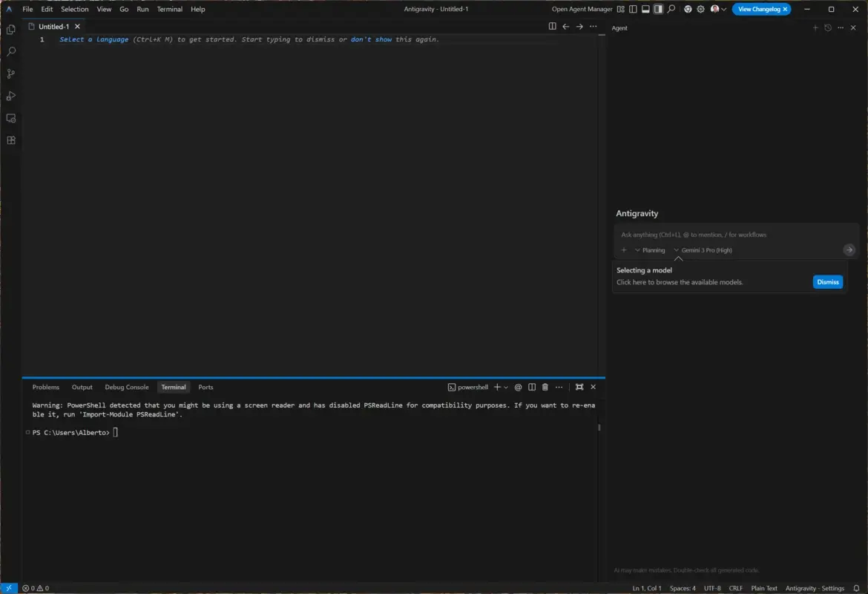Open Antigravity settings gear in title bar

click(700, 9)
